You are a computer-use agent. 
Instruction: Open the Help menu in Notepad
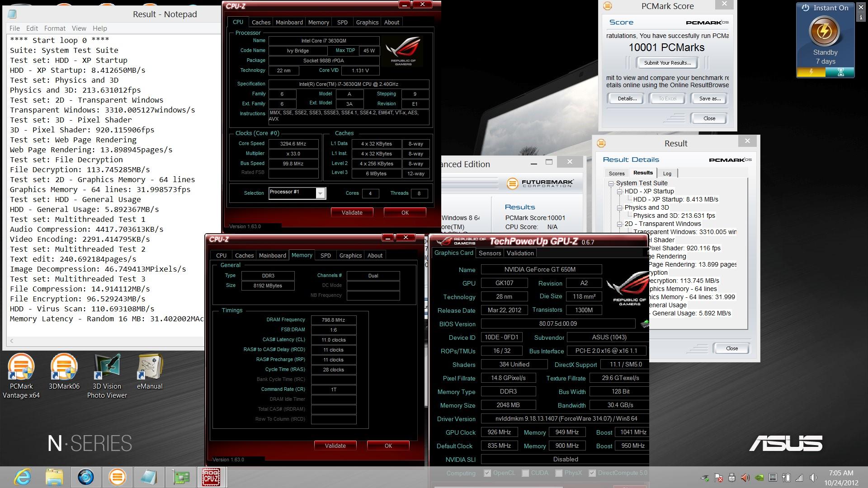(100, 28)
